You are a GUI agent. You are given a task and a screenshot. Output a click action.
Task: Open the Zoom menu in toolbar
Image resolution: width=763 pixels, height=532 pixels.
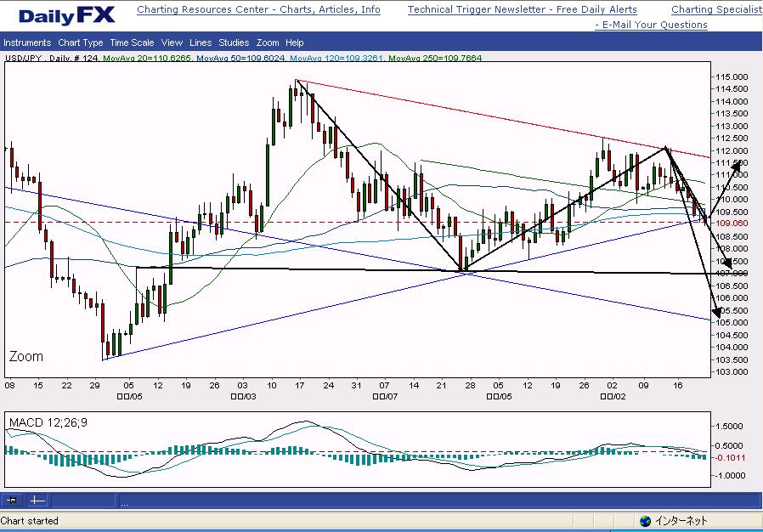[x=268, y=42]
